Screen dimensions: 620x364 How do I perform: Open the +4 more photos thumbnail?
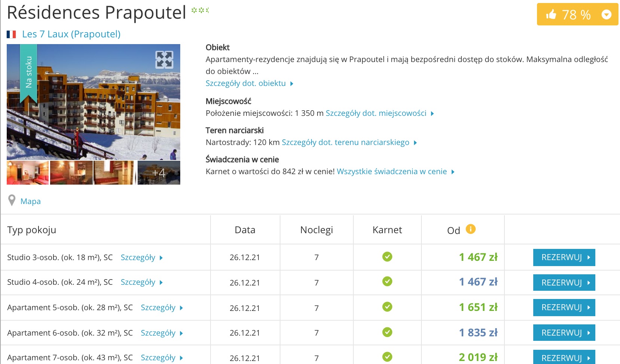[159, 173]
